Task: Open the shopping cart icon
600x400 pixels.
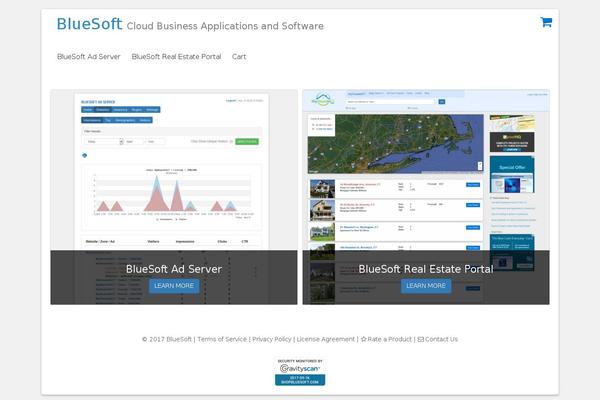Action: (546, 22)
